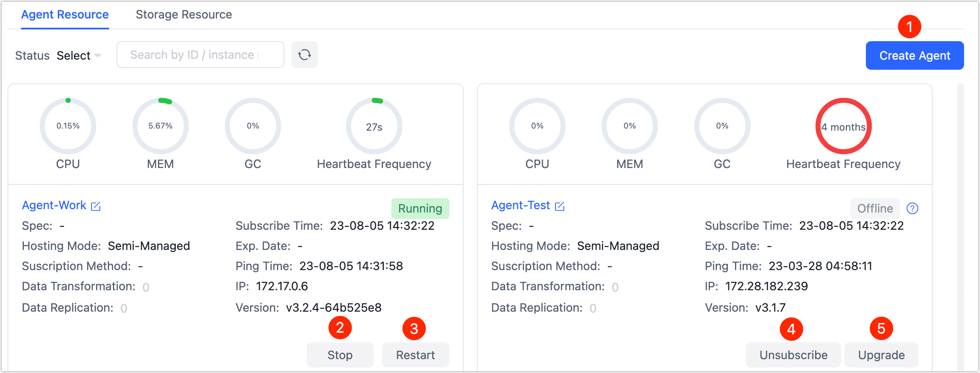Viewport: 980px width, 373px height.
Task: Click the help icon next to Offline
Action: (x=912, y=208)
